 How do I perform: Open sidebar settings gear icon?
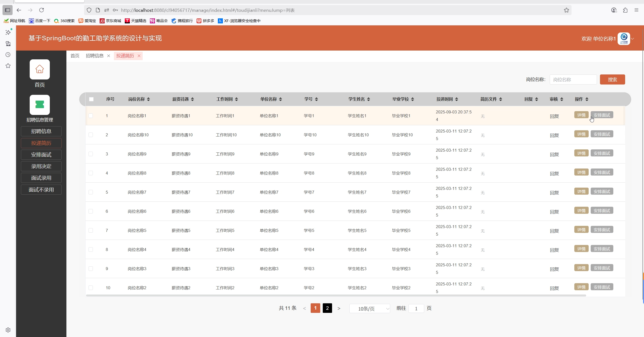tap(8, 330)
